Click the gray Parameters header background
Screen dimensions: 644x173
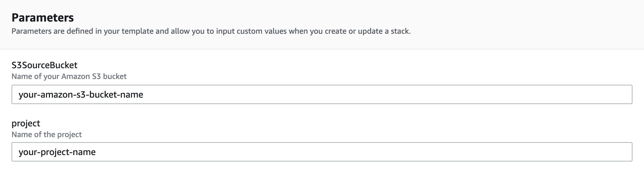pyautogui.click(x=521, y=22)
